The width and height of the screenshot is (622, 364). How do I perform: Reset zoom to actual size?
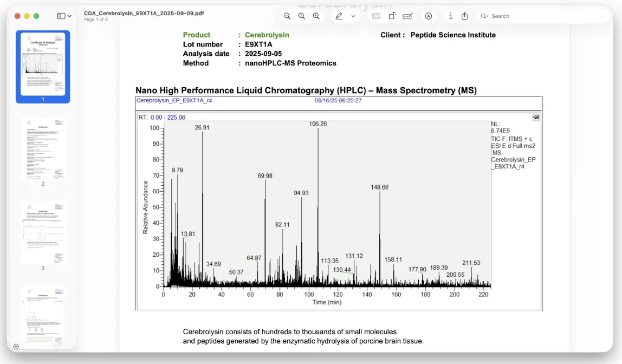tap(302, 16)
